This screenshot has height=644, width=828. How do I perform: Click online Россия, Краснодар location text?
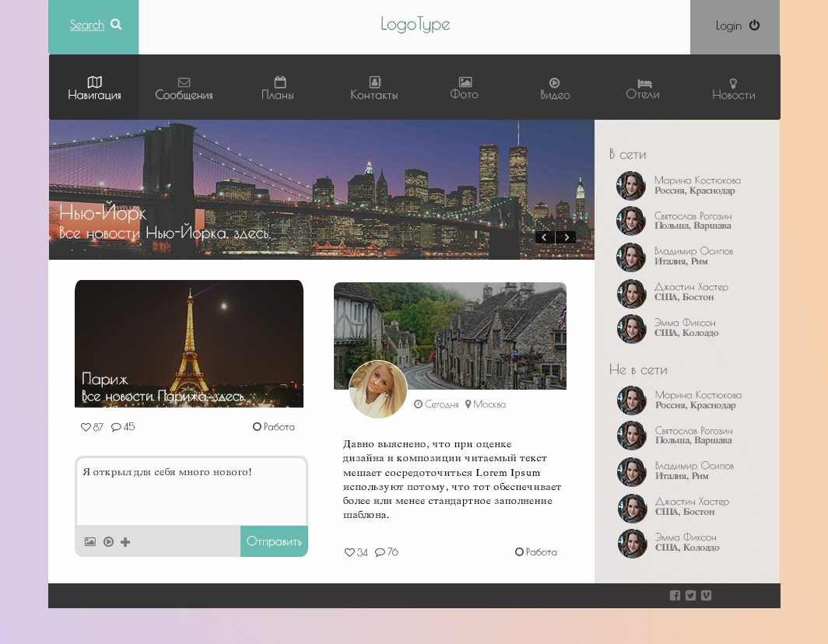pyautogui.click(x=694, y=191)
